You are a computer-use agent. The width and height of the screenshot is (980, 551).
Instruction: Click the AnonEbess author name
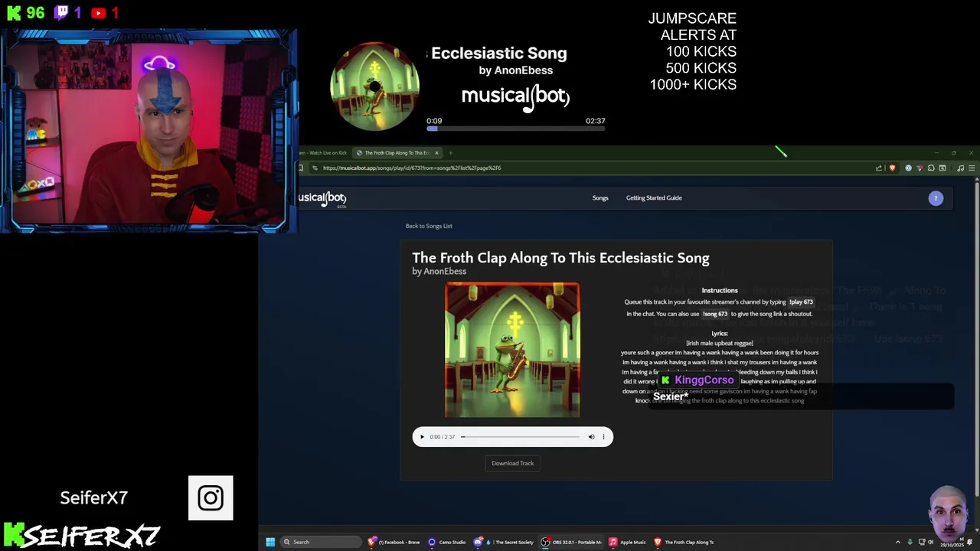coord(445,271)
